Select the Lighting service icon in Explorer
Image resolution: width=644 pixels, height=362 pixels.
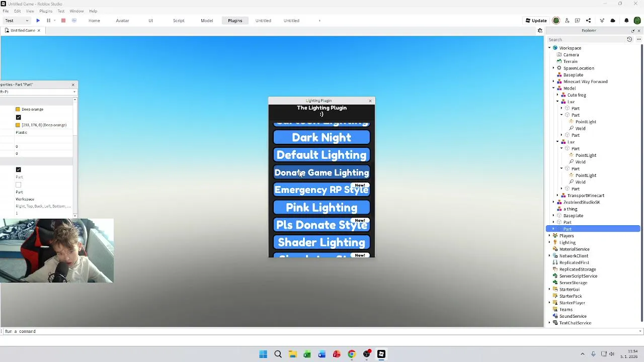pyautogui.click(x=555, y=242)
